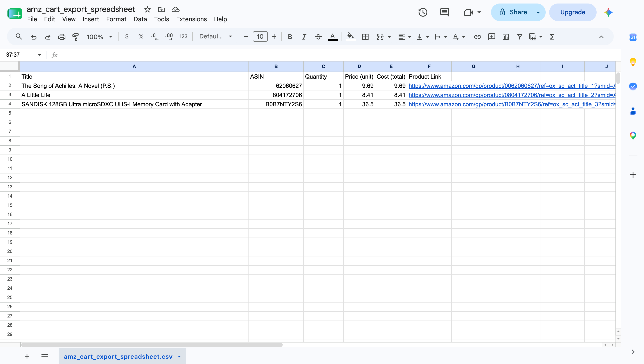Open the search the menus tool
Viewport: 644px width, 364px height.
point(19,37)
